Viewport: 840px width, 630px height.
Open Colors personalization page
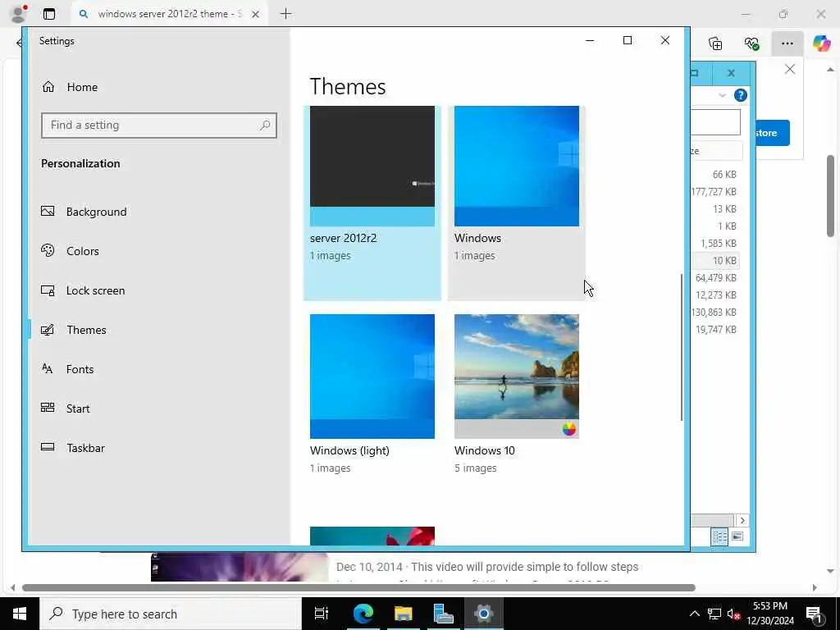click(71, 251)
